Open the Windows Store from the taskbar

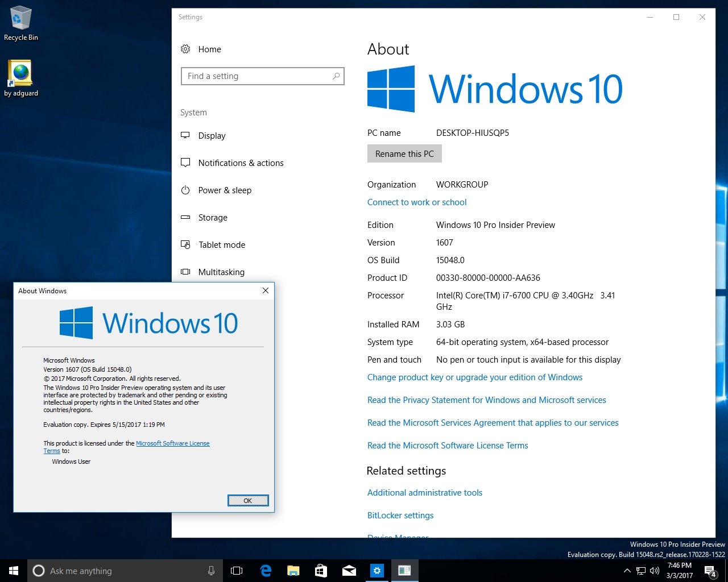(x=321, y=571)
